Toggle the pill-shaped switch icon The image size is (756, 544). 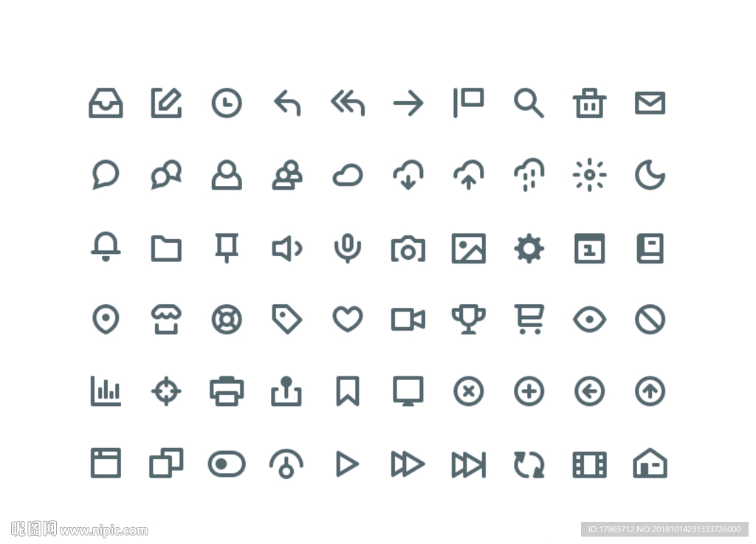(x=227, y=464)
